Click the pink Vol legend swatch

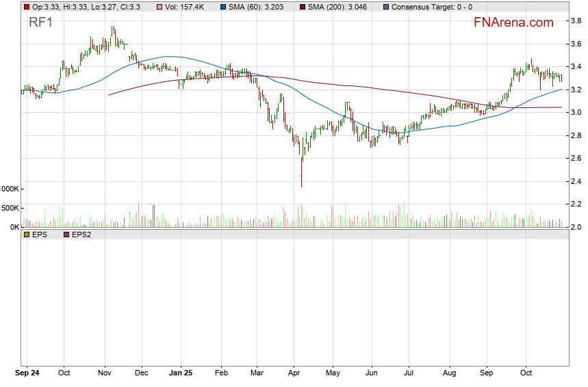pyautogui.click(x=159, y=7)
